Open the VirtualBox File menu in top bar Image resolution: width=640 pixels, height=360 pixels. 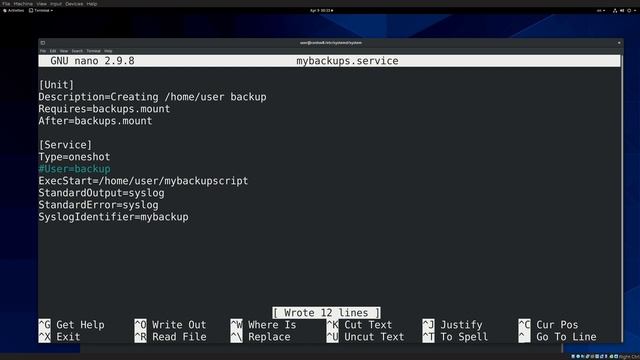[6, 4]
